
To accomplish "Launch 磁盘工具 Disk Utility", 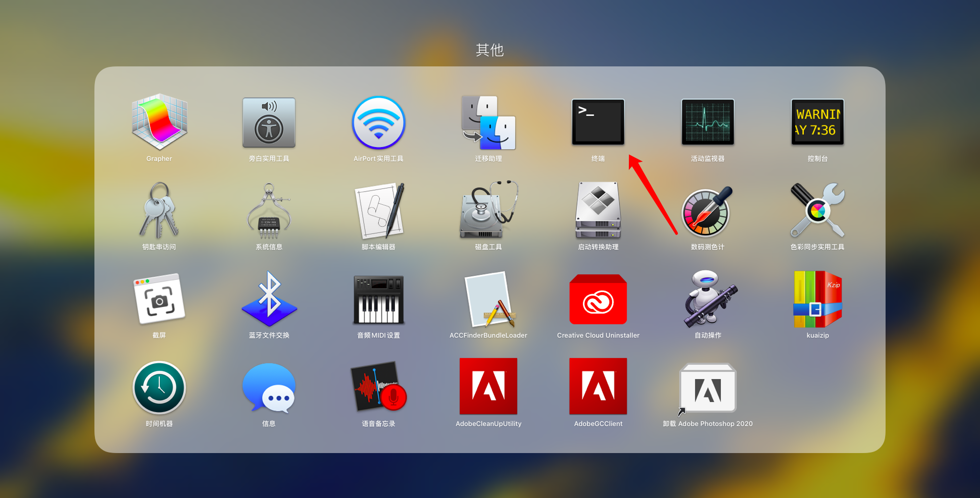I will [488, 210].
